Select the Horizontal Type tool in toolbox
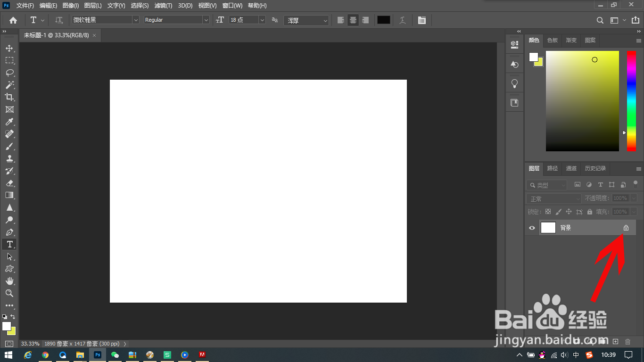Screen dimensions: 644x362 (x=9, y=244)
